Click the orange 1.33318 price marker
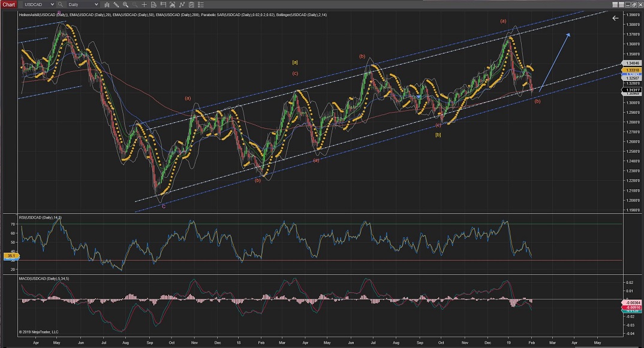 [x=633, y=70]
